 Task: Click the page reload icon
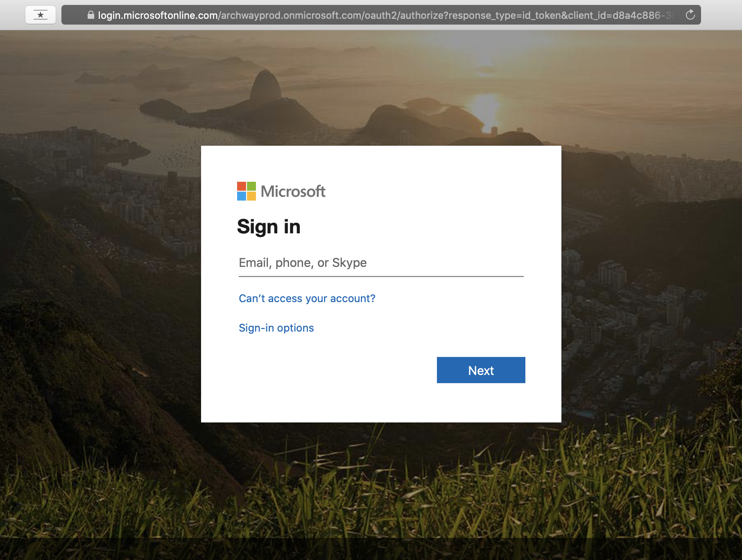coord(690,15)
